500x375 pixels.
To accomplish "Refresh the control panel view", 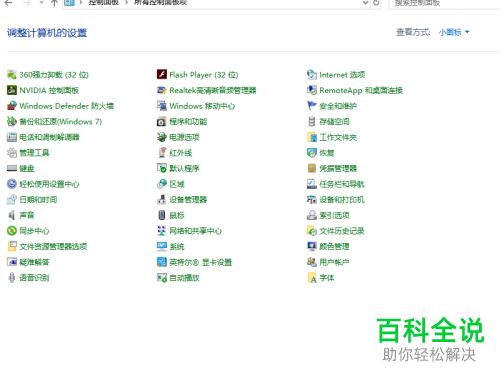I will pyautogui.click(x=376, y=3).
